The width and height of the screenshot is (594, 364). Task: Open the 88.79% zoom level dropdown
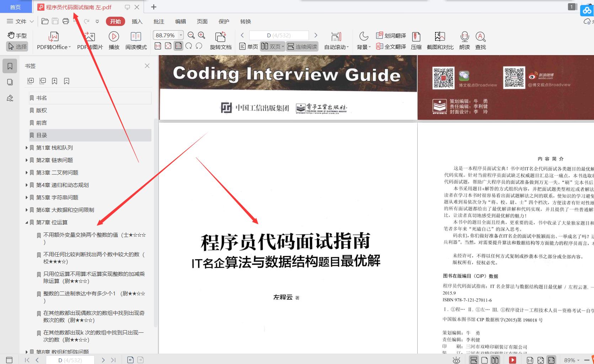point(180,35)
